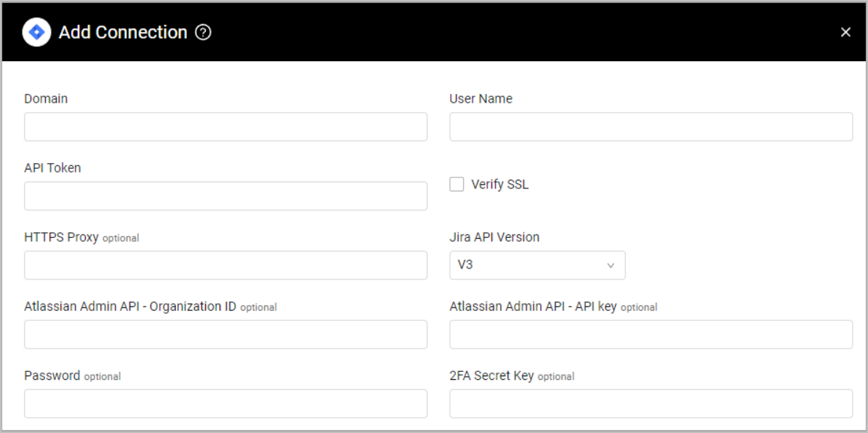Focus the User Name text box
This screenshot has width=868, height=433.
(651, 127)
